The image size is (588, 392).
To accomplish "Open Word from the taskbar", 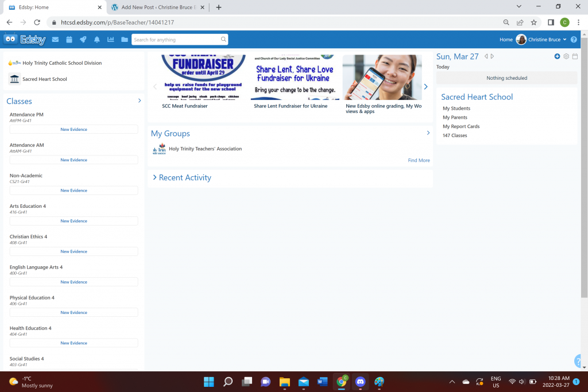I will [322, 382].
